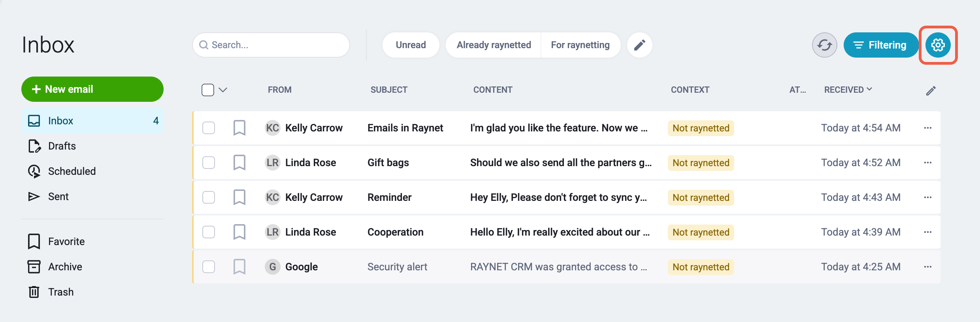The image size is (980, 322).
Task: Select the Gift bags email checkbox
Action: click(209, 163)
